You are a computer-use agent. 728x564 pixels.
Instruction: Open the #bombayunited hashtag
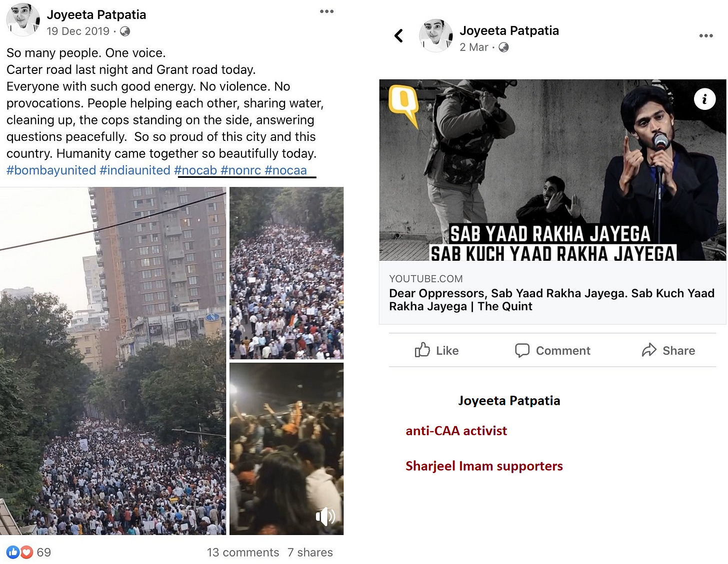[51, 170]
